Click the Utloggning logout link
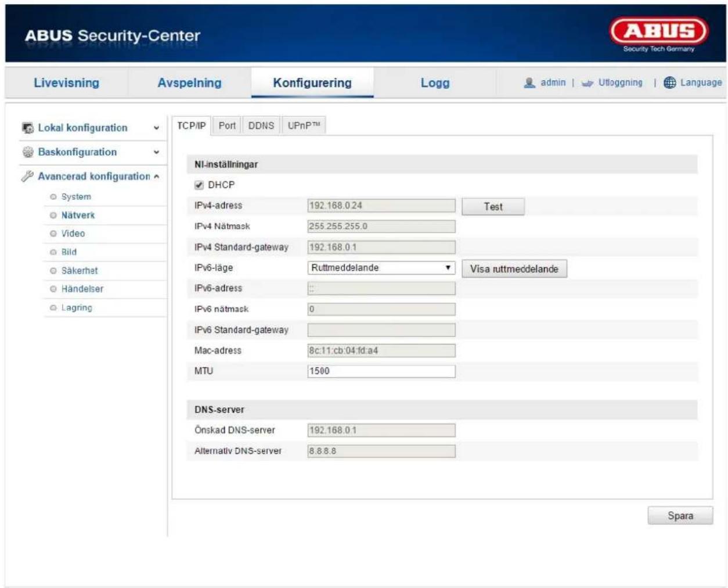 point(620,83)
